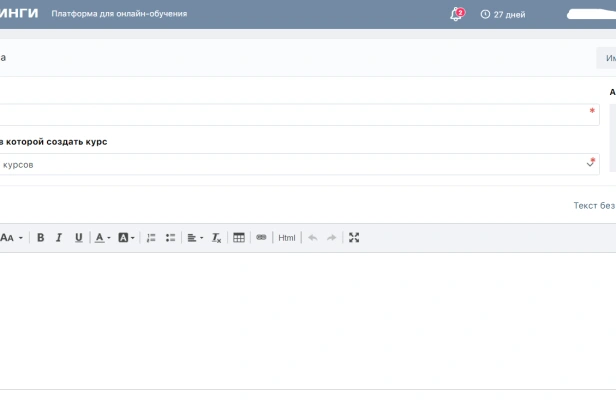The width and height of the screenshot is (616, 405).
Task: Clear text formatting
Action: tap(216, 238)
